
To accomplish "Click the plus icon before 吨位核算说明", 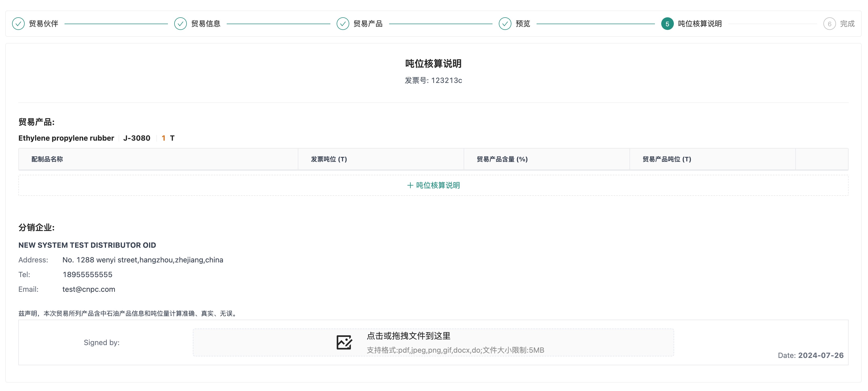I will pyautogui.click(x=410, y=185).
